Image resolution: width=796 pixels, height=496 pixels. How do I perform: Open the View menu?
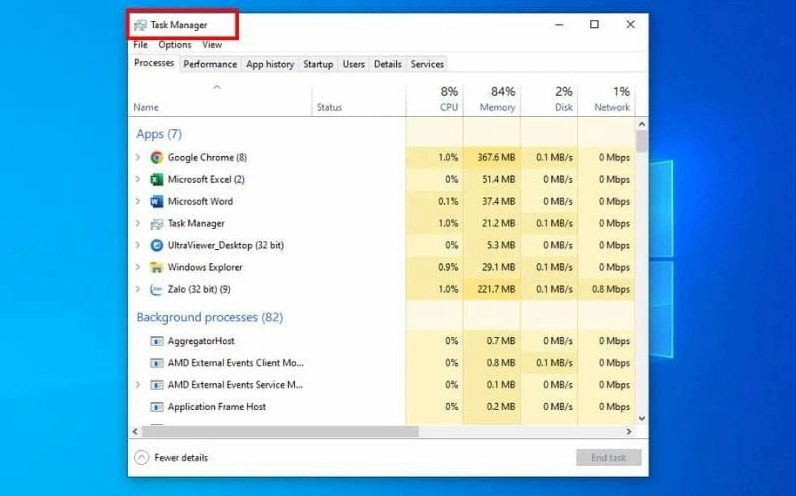click(212, 45)
